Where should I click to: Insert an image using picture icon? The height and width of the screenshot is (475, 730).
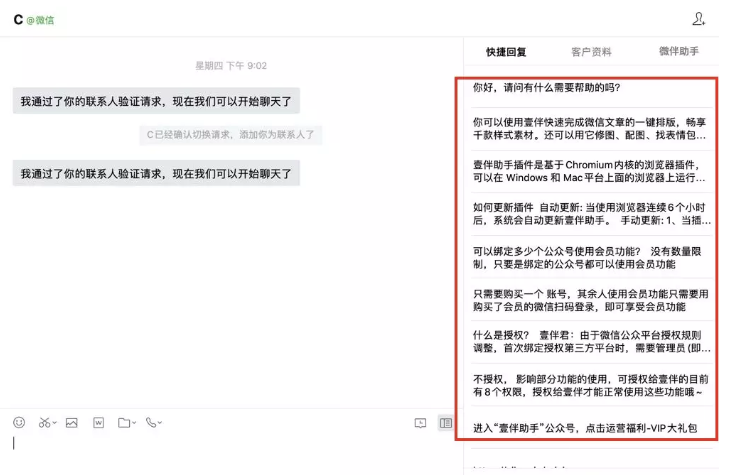(72, 422)
